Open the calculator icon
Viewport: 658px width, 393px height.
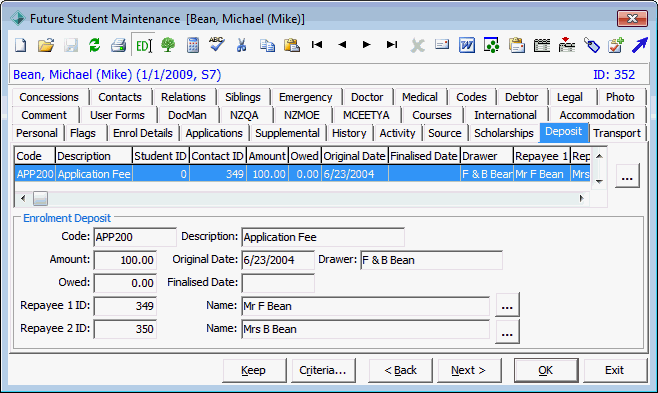[193, 45]
